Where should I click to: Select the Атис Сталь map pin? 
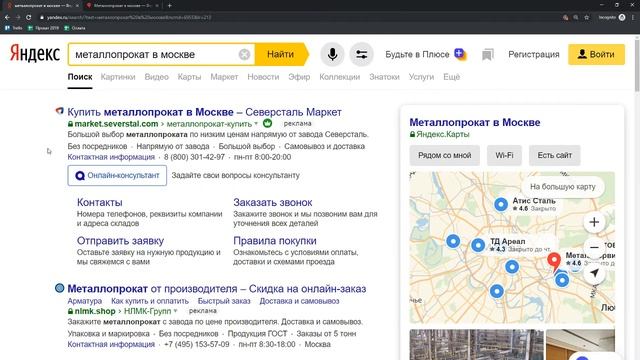[501, 204]
